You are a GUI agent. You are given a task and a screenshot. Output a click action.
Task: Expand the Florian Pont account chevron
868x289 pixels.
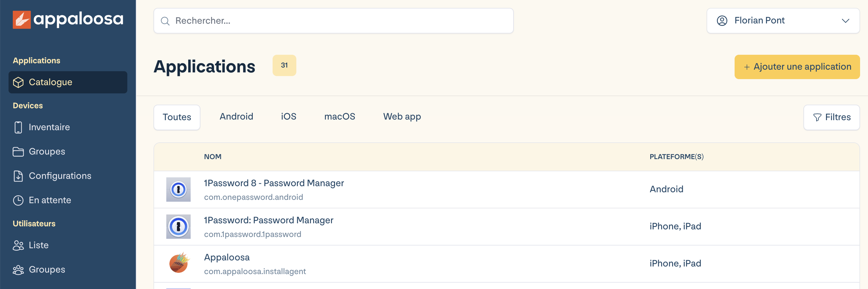845,21
